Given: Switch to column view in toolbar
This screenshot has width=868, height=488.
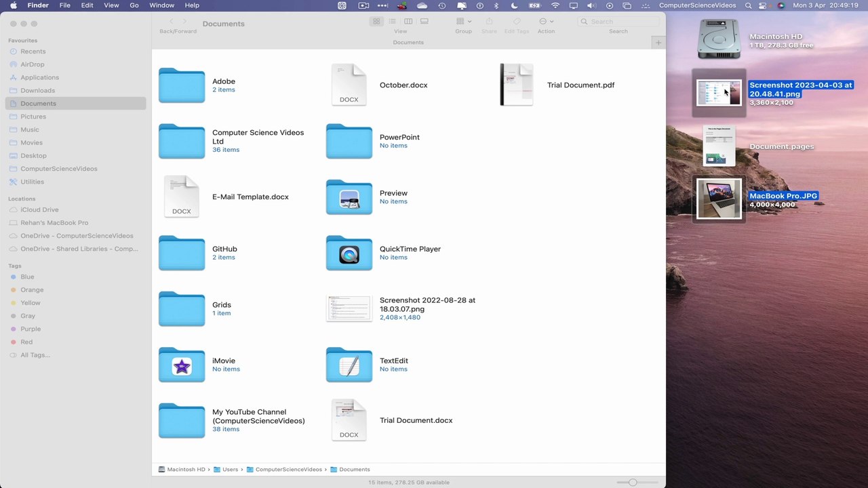Looking at the screenshot, I should pos(408,22).
